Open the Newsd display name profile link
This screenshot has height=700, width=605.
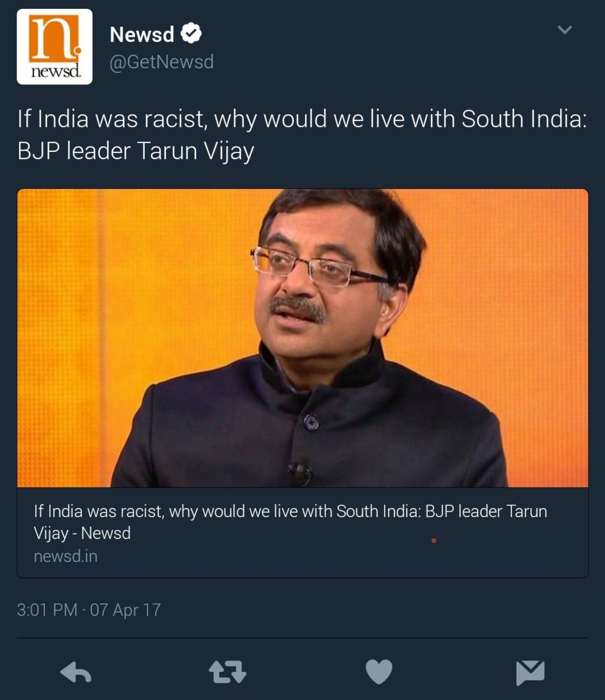click(142, 34)
